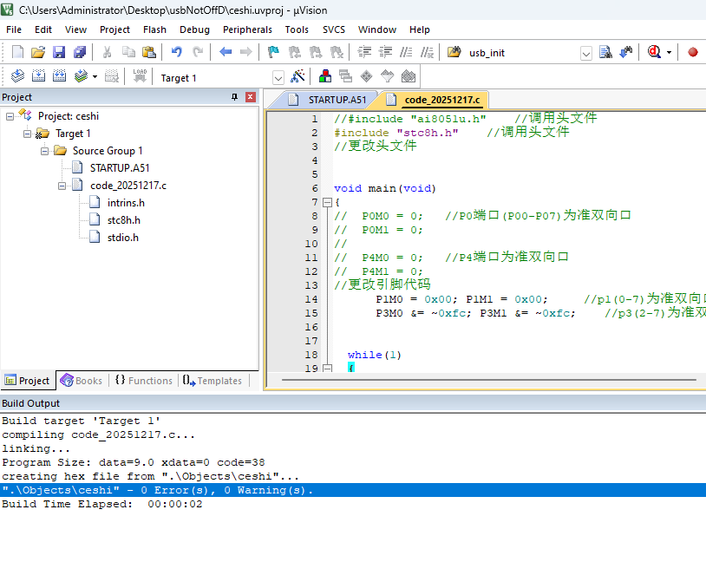This screenshot has width=706, height=588.
Task: Open Manage Project Items colored blocks icon
Action: [325, 76]
